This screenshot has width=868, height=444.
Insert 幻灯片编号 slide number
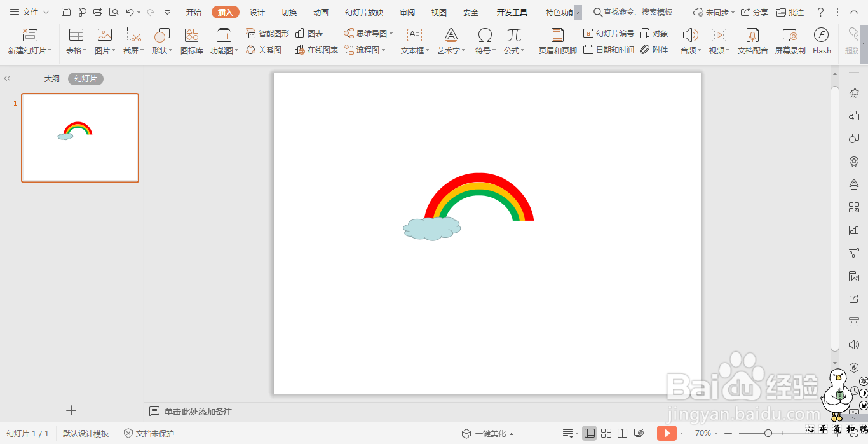(608, 33)
